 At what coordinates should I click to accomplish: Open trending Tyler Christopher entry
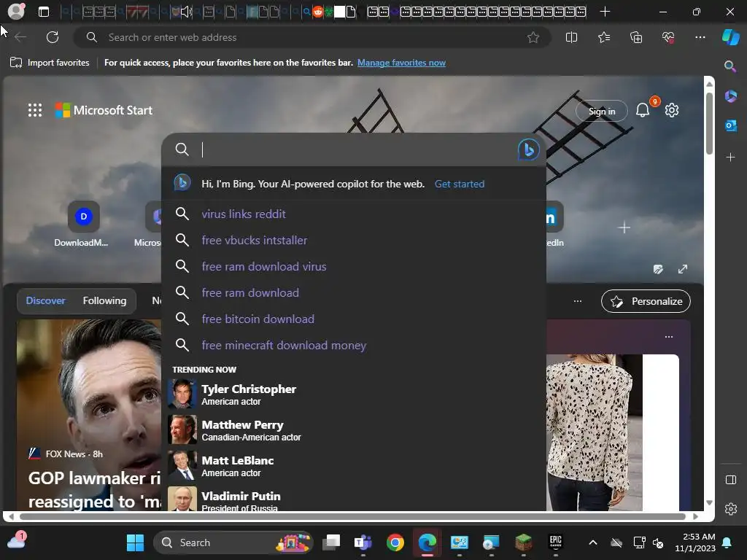[354, 394]
